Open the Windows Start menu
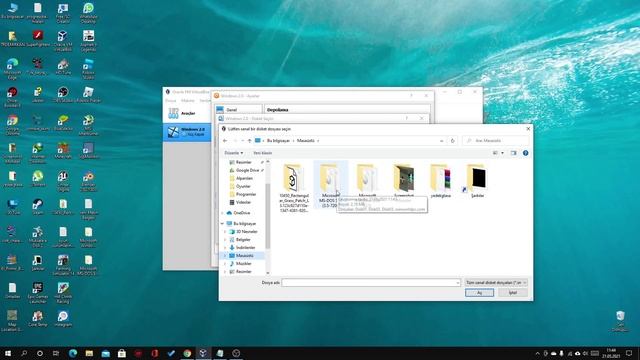Viewport: 640px width, 360px height. tap(8, 353)
